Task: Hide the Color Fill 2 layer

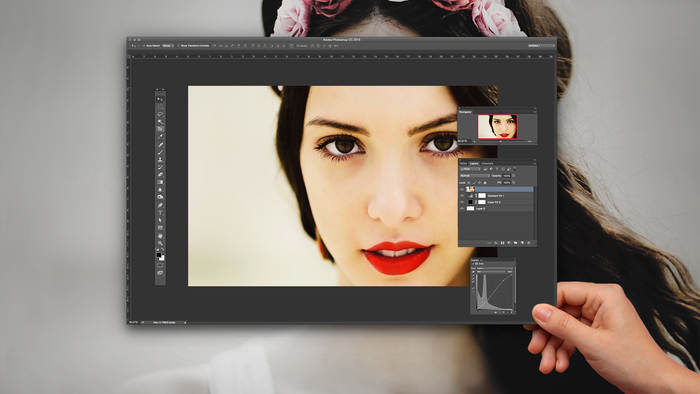Action: (462, 202)
